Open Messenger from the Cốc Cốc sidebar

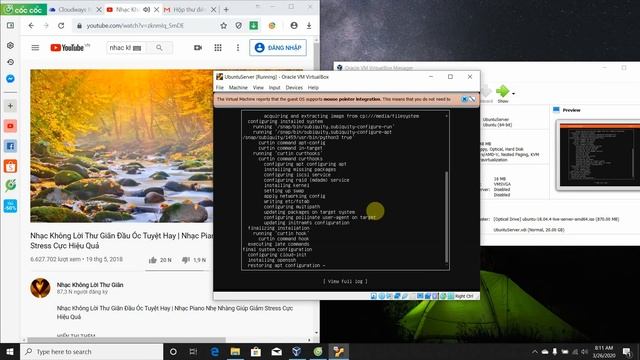(11, 78)
